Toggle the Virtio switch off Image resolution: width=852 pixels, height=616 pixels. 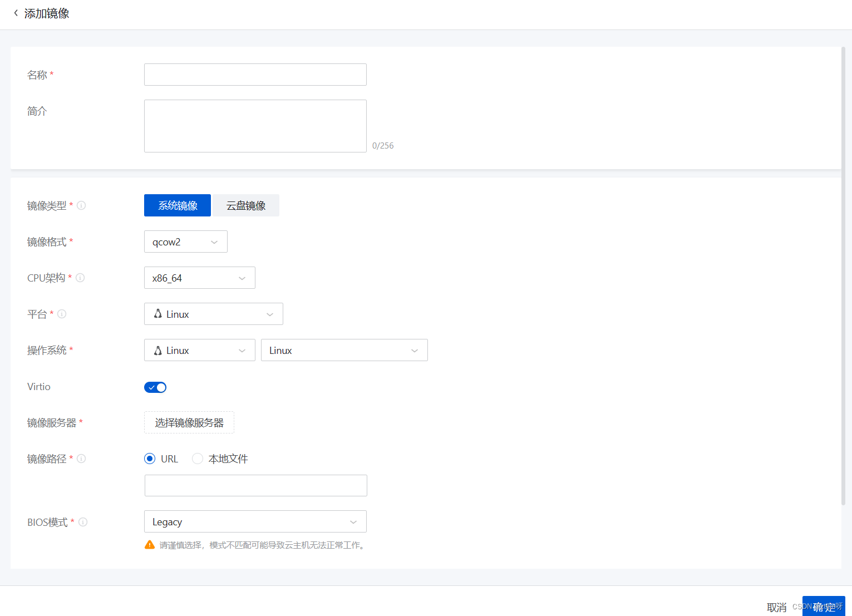click(155, 387)
